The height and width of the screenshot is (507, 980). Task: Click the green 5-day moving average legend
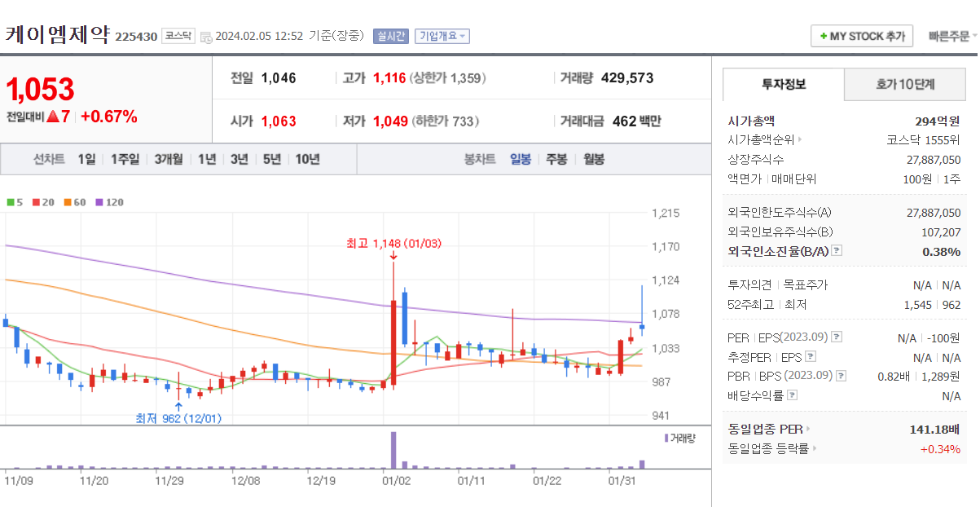coord(14,202)
